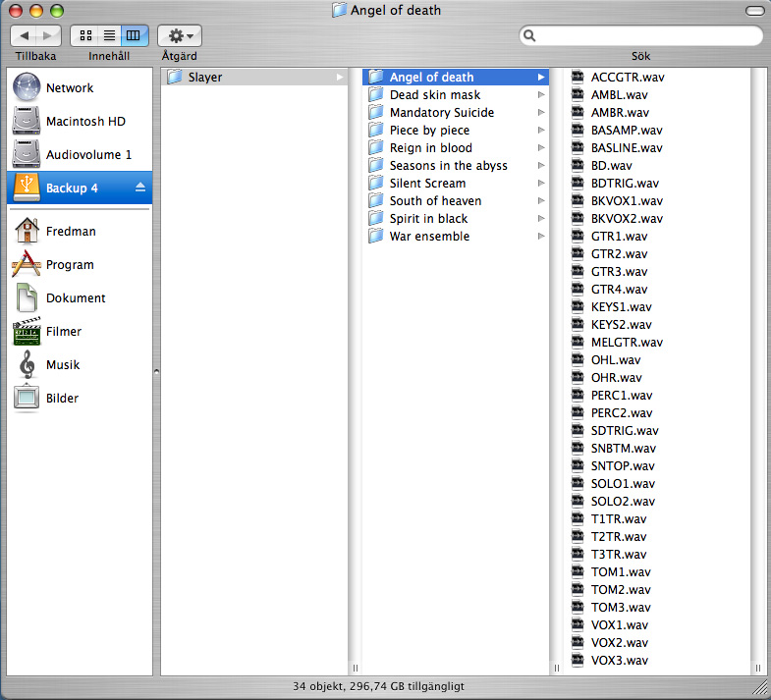Expand Seasons in the abyss arrow
The width and height of the screenshot is (771, 700).
point(541,166)
